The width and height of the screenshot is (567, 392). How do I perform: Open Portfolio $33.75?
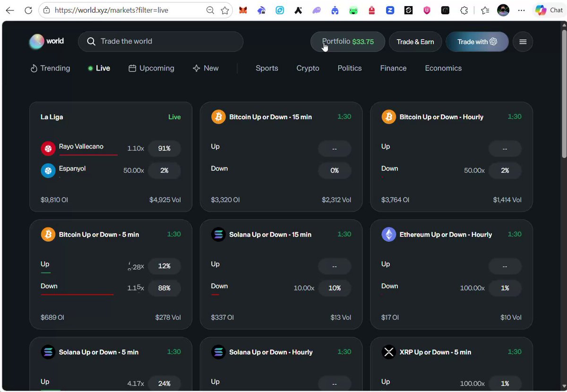tap(348, 42)
